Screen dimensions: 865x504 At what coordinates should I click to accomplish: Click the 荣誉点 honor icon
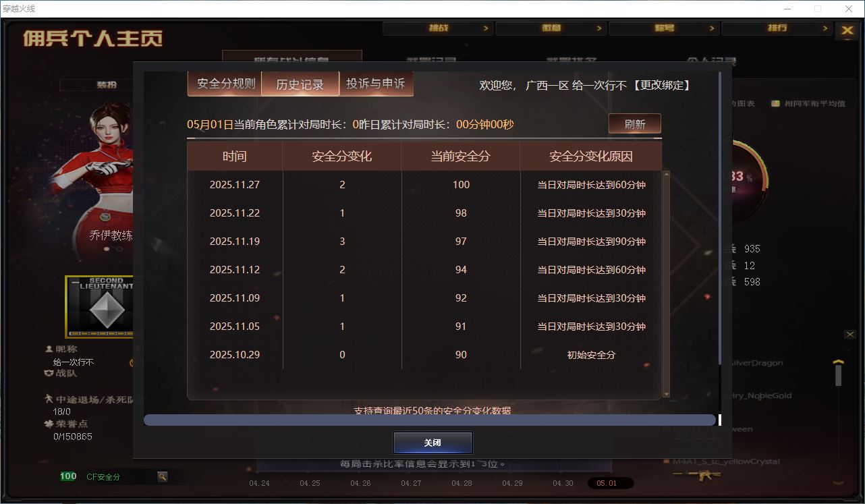pyautogui.click(x=49, y=424)
